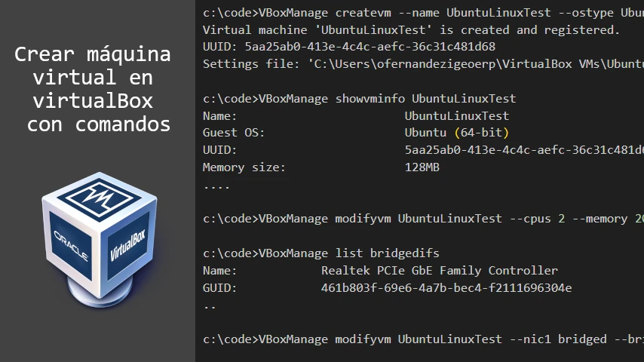
Task: Click the 'con comandos' title line
Action: (x=99, y=124)
